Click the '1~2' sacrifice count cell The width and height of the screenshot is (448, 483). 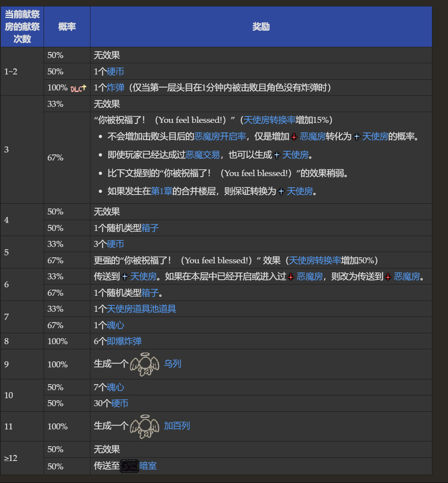click(x=22, y=72)
